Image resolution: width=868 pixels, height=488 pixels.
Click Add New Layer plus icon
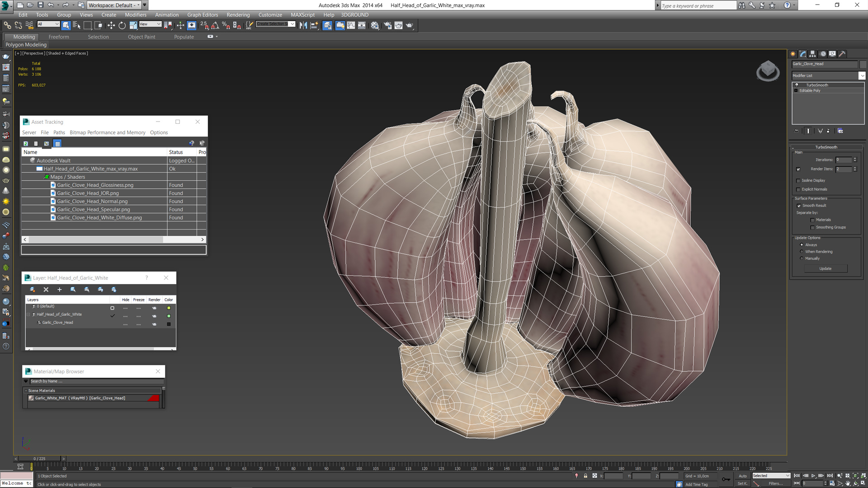pos(59,290)
